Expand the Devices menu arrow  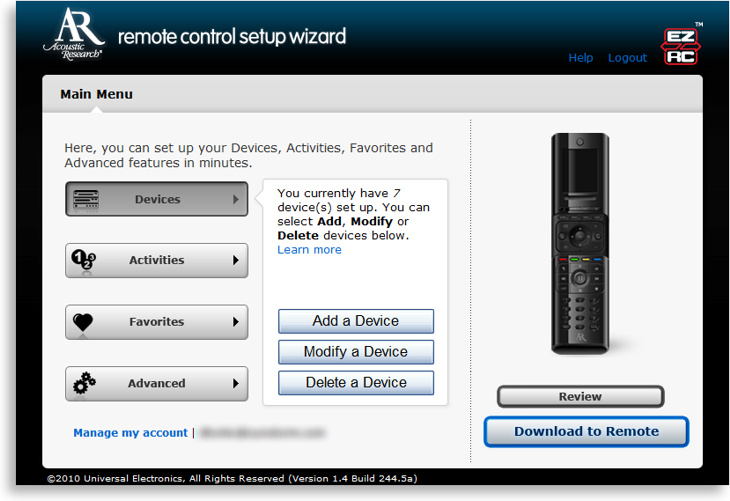coord(236,199)
